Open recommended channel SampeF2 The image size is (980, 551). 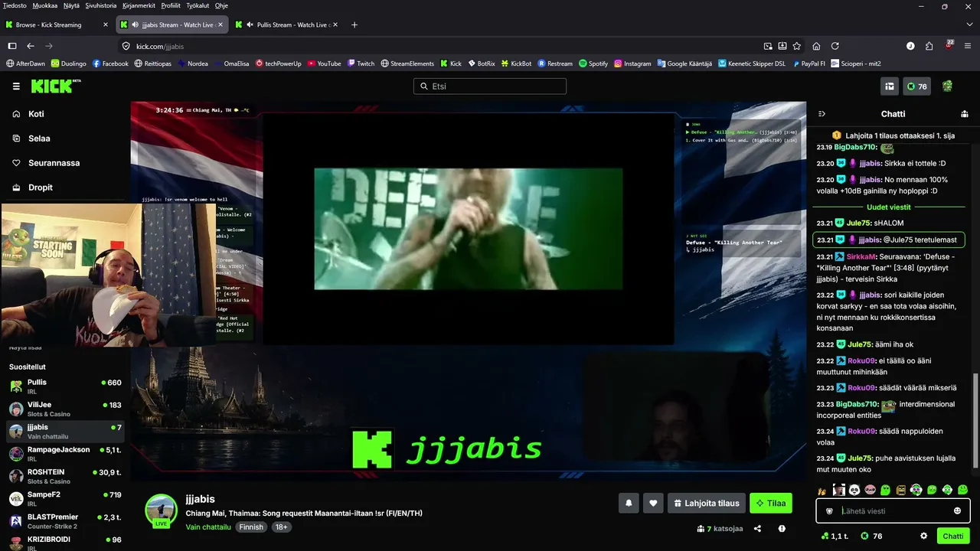(65, 499)
